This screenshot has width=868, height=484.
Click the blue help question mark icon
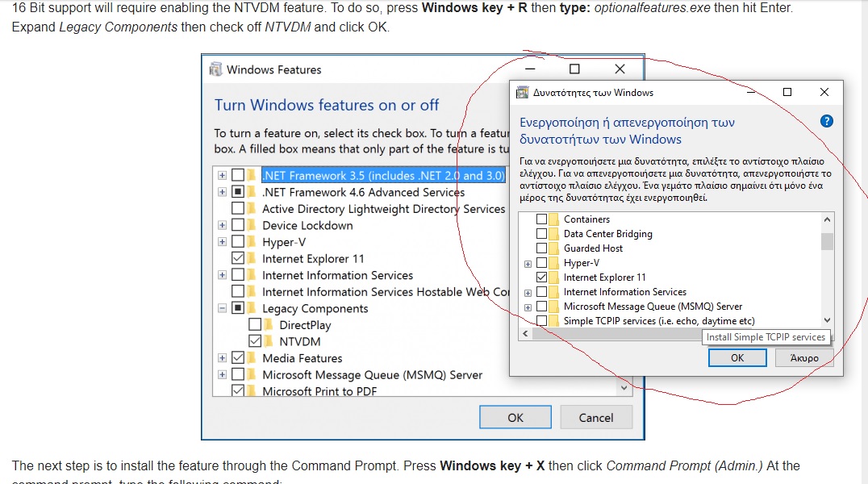tap(826, 121)
